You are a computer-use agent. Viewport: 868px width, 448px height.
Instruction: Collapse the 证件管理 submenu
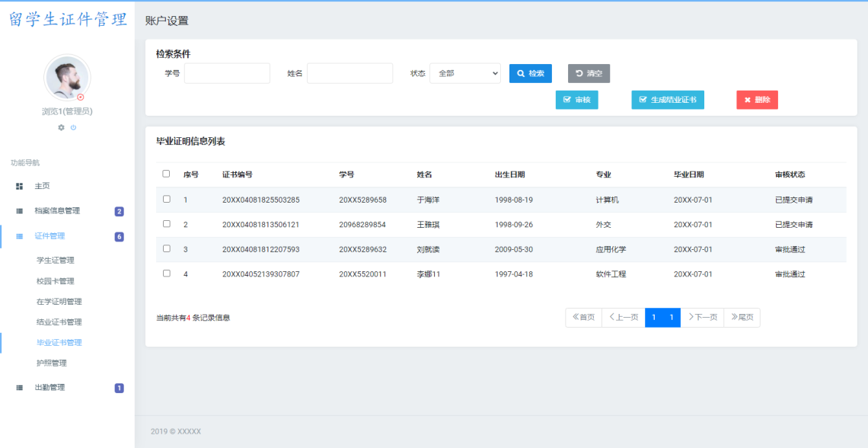46,236
